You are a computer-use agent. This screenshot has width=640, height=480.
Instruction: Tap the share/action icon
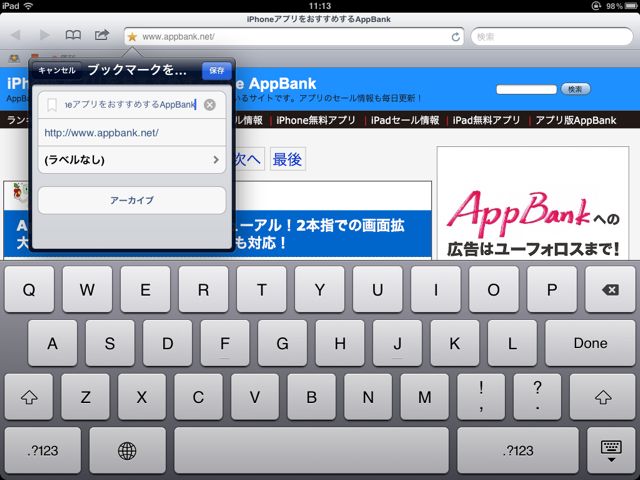[x=102, y=35]
